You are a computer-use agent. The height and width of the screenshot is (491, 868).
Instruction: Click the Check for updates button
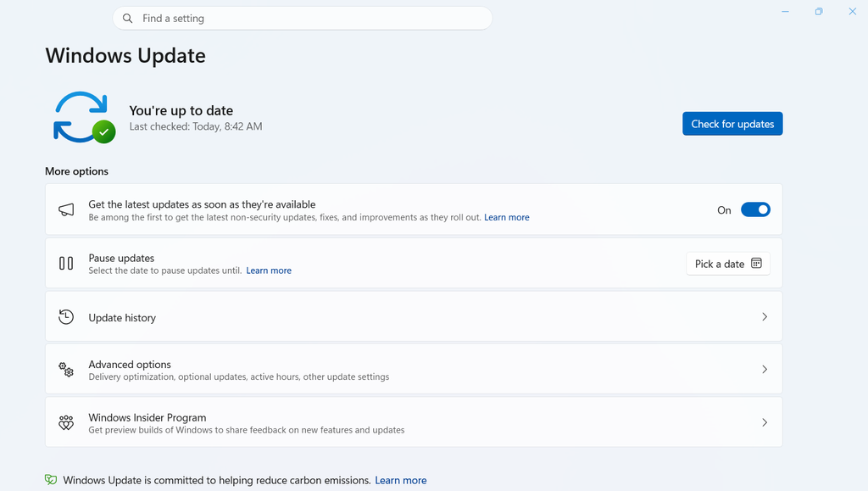tap(732, 124)
